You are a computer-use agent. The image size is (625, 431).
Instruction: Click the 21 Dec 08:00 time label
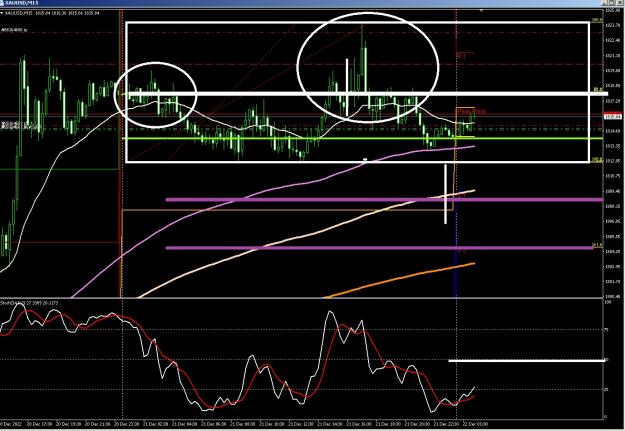click(243, 424)
